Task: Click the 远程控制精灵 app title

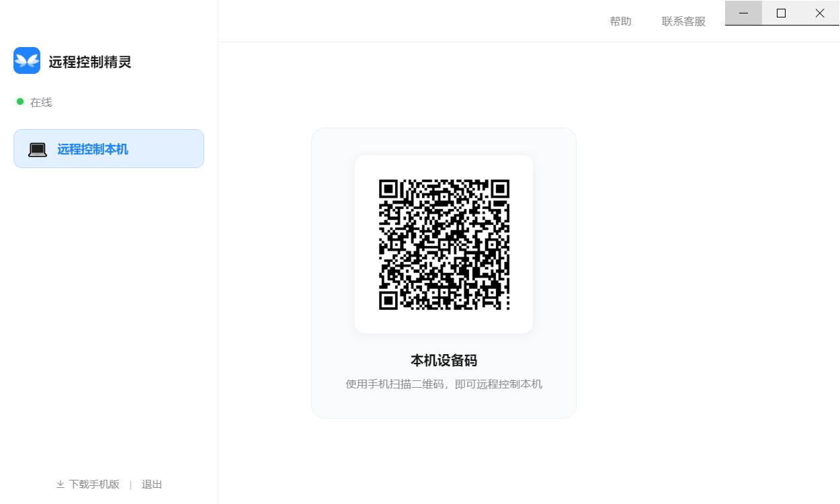Action: [90, 62]
